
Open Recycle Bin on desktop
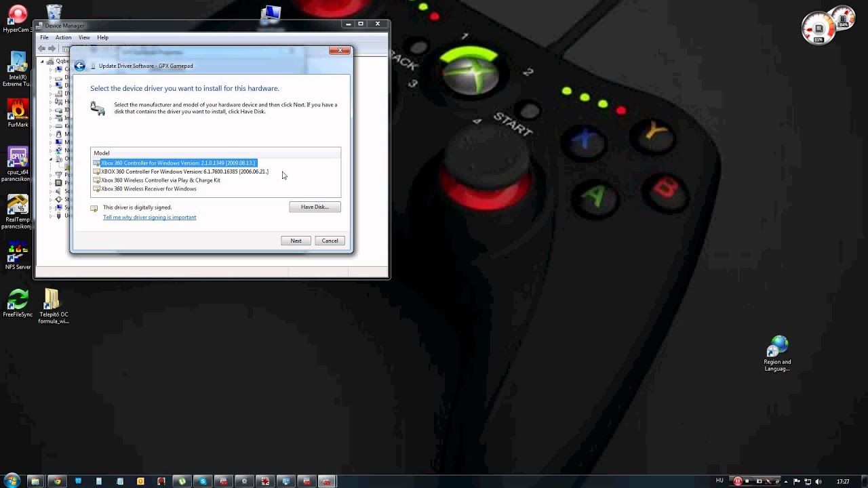pos(54,12)
